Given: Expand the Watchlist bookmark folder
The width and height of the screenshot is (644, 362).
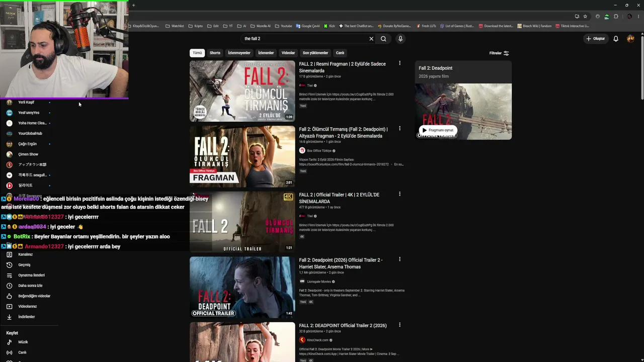Looking at the screenshot, I should pyautogui.click(x=175, y=26).
